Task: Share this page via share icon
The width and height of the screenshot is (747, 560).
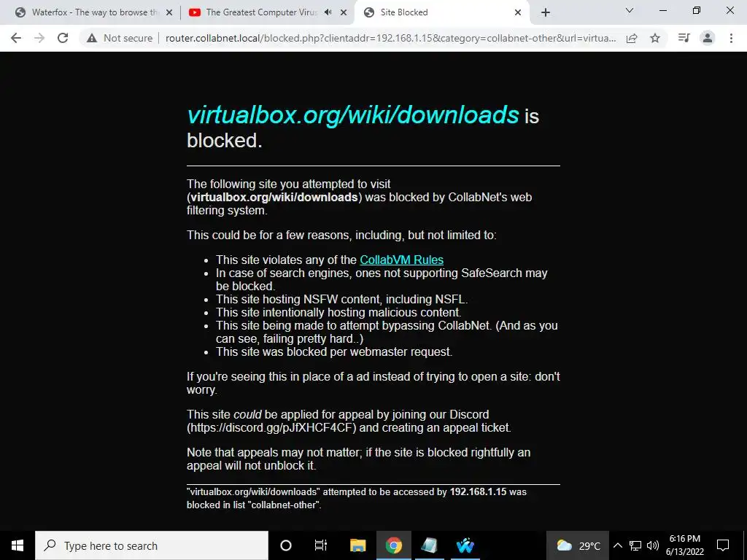Action: click(x=632, y=38)
